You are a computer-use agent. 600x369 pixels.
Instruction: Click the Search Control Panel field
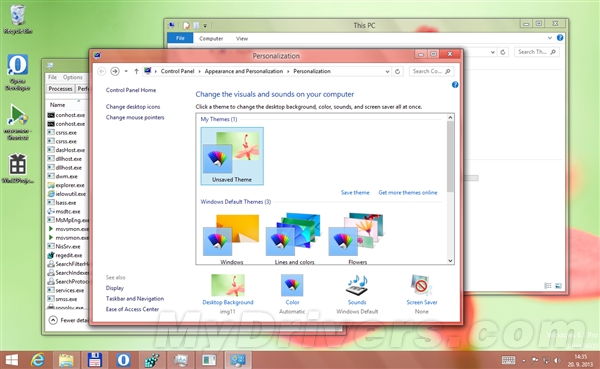point(431,71)
